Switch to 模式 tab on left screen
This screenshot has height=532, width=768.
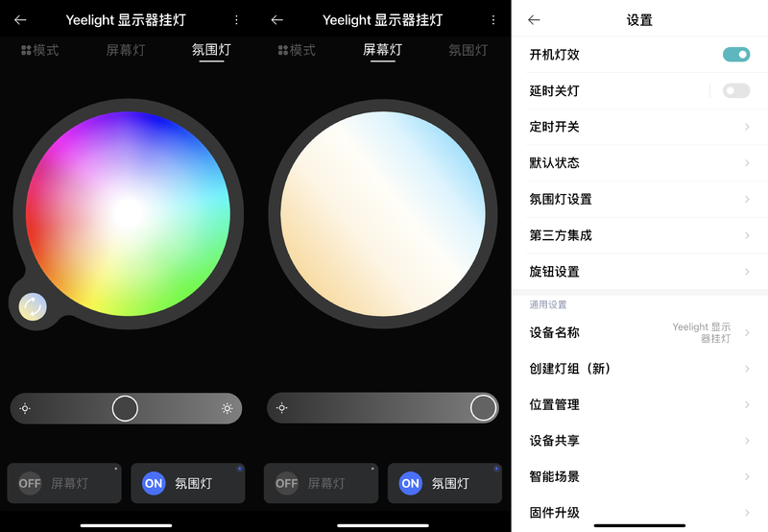[39, 50]
